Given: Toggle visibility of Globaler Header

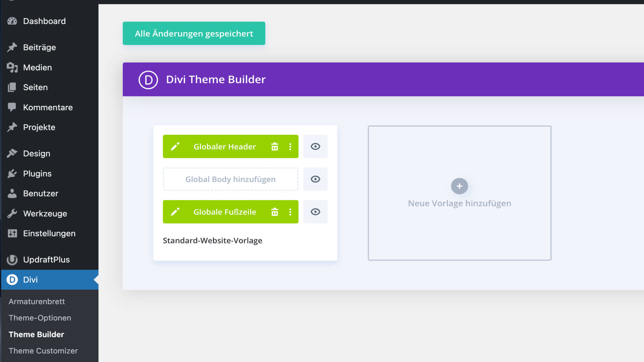Looking at the screenshot, I should point(315,146).
